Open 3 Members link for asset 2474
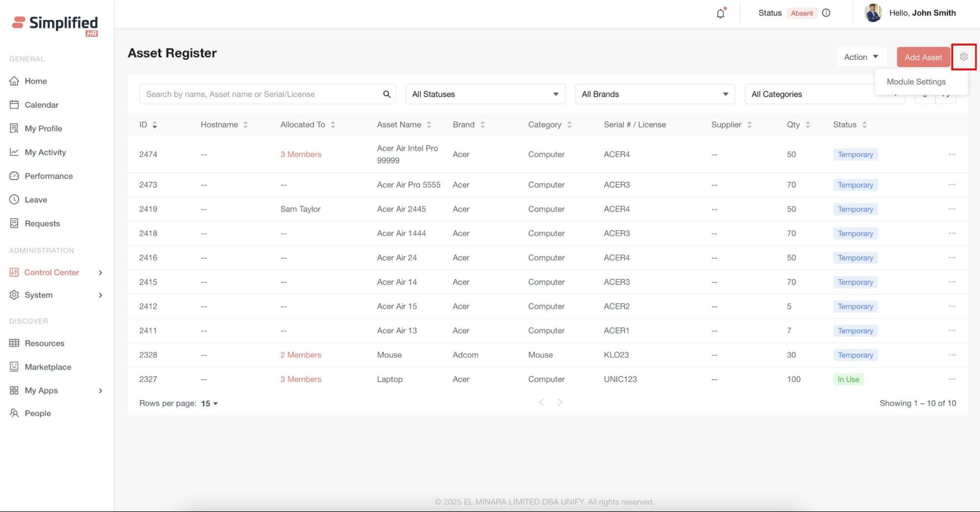 pos(301,154)
